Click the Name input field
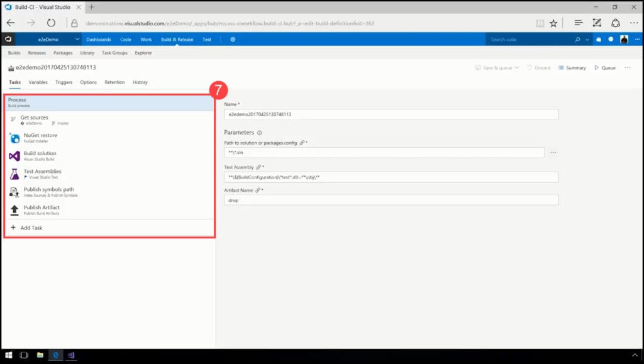The image size is (644, 364). [x=391, y=114]
